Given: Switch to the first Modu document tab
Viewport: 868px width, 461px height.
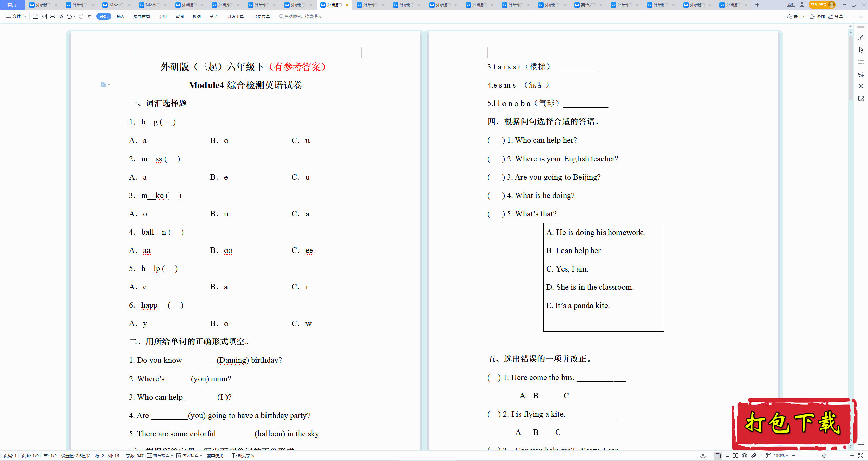Looking at the screenshot, I should 117,5.
